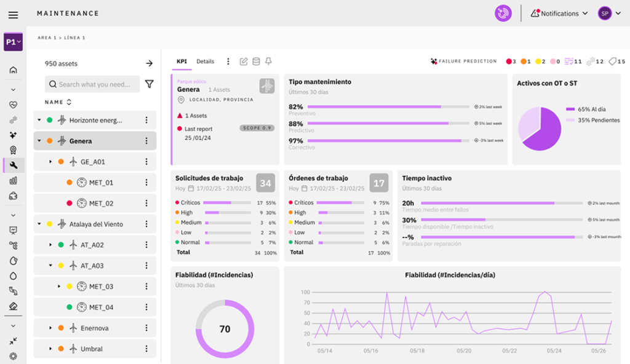Image resolution: width=630 pixels, height=364 pixels.
Task: Click the database icon in KPI toolbar
Action: tap(256, 61)
